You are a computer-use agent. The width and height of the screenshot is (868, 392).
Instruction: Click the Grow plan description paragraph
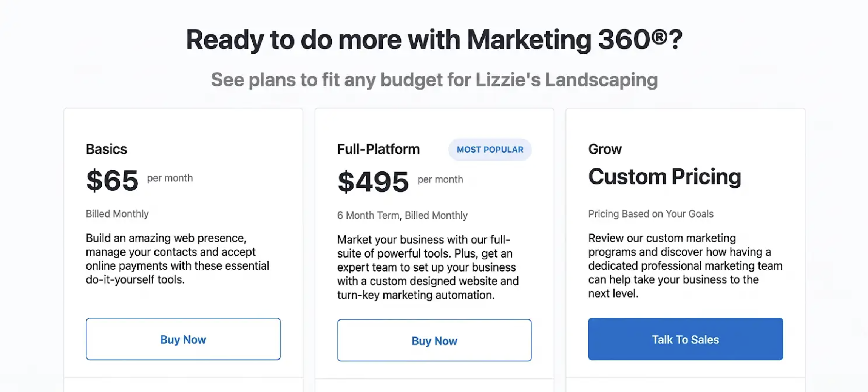pyautogui.click(x=685, y=265)
